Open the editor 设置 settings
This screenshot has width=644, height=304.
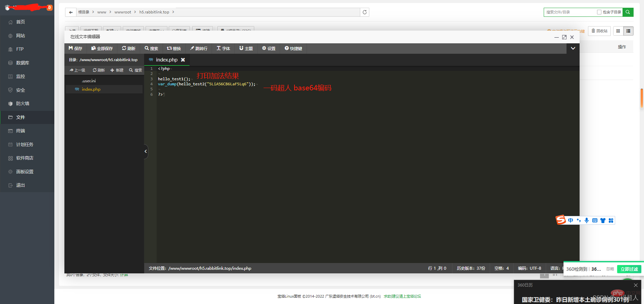[x=269, y=48]
